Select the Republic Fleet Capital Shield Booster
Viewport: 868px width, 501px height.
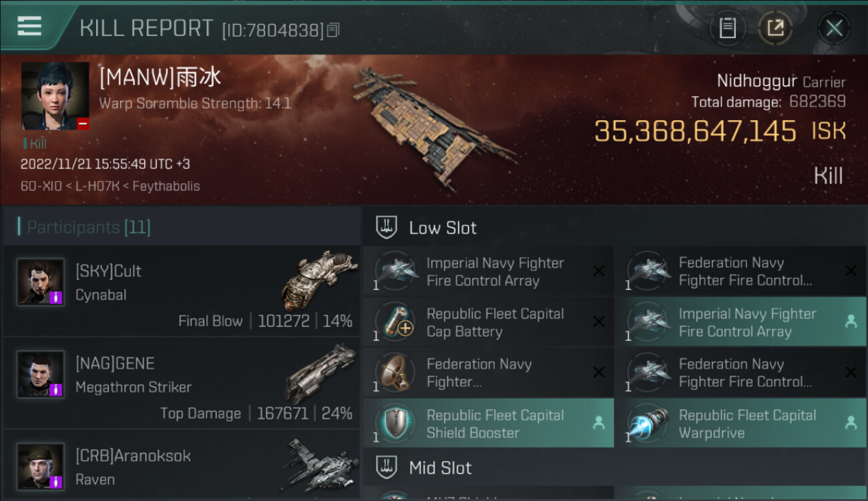point(488,424)
